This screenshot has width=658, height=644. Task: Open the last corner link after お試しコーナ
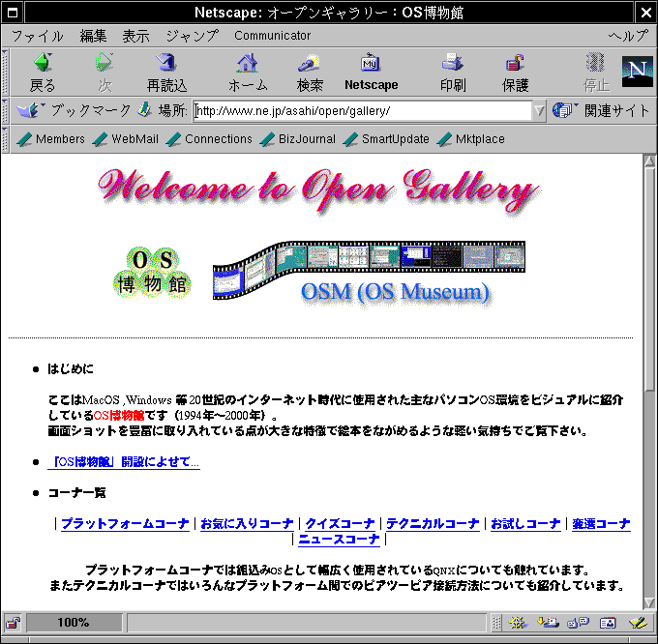point(601,524)
